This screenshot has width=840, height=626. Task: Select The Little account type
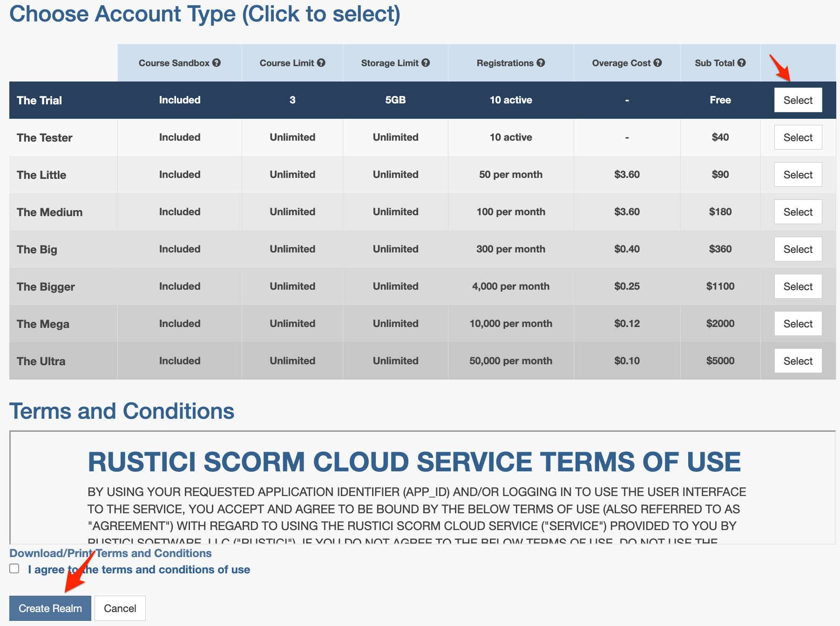[798, 175]
